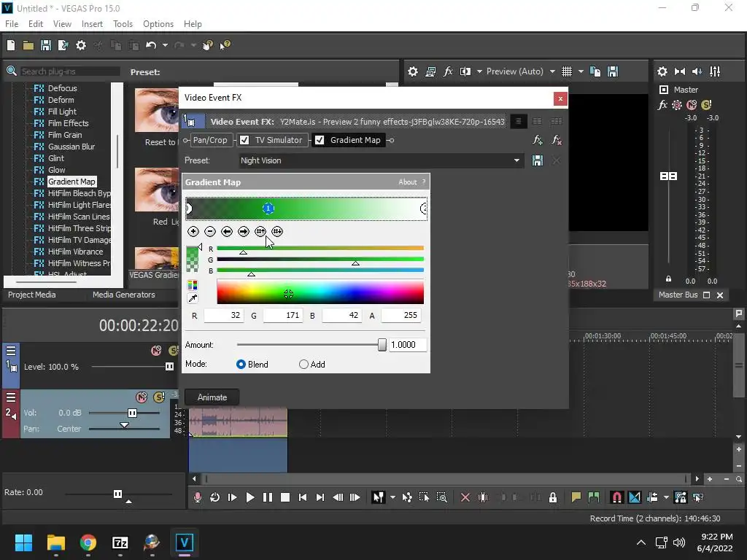The height and width of the screenshot is (560, 747).
Task: Click the hue color spectrum picker
Action: pyautogui.click(x=320, y=292)
